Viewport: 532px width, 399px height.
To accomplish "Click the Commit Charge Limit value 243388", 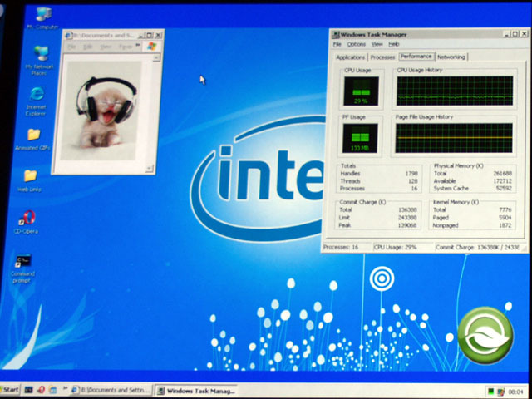I will (x=407, y=218).
